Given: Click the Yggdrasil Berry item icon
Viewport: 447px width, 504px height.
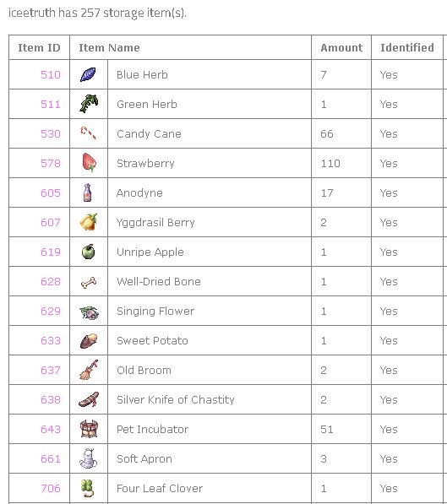Looking at the screenshot, I should pos(89,222).
